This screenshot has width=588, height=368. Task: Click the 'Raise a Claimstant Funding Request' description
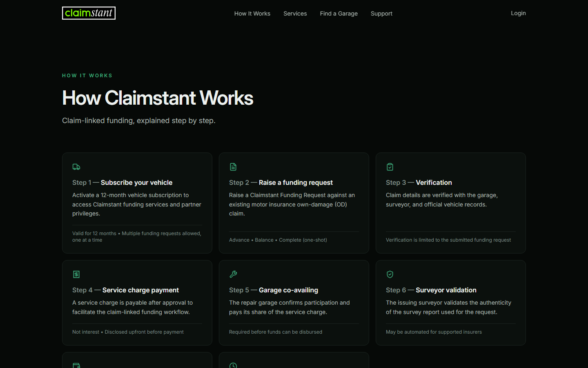point(292,204)
